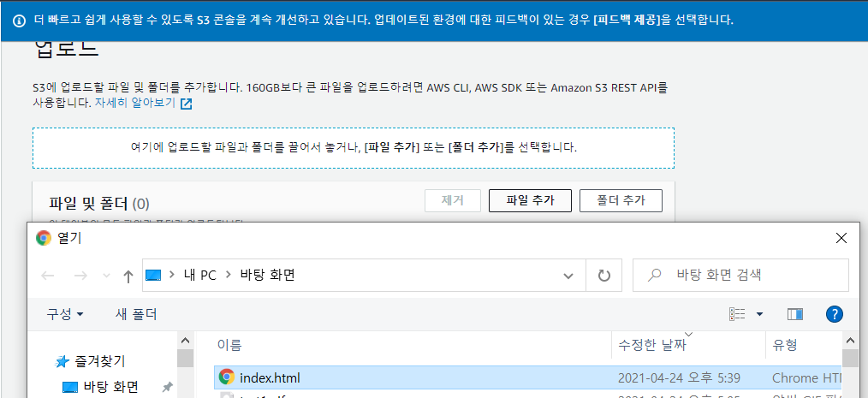
Task: Click the 폴더 추가 button
Action: (x=621, y=200)
